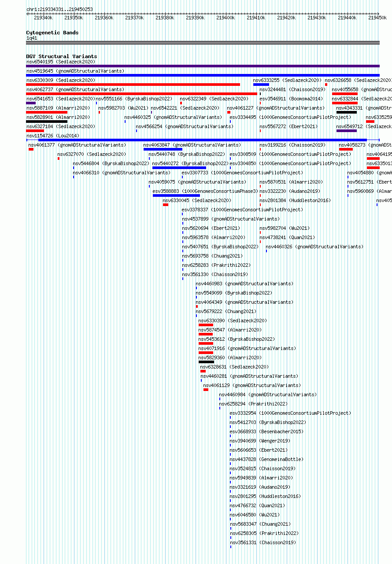Select the nsv6327184 (Sedlazeck2020) label

coord(61,126)
